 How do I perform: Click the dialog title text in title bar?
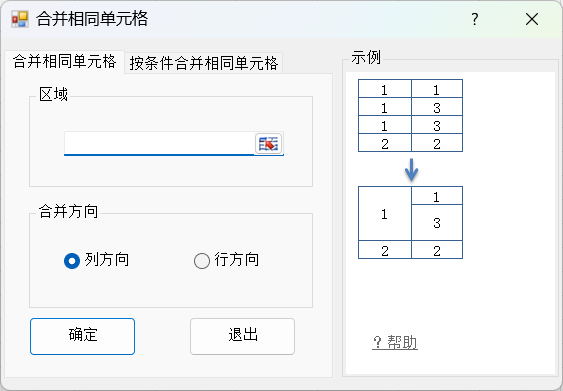point(92,19)
